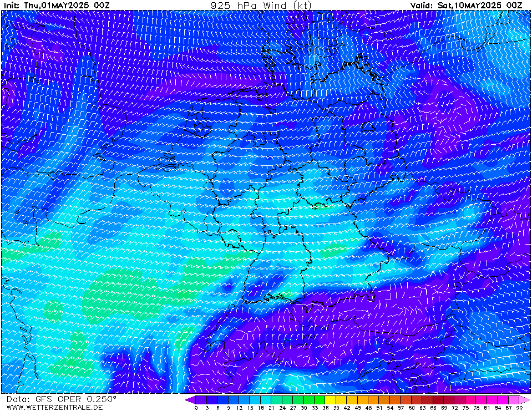532x411 pixels.
Task: Select the legend swatch between 18 and 21
Action: click(x=266, y=400)
